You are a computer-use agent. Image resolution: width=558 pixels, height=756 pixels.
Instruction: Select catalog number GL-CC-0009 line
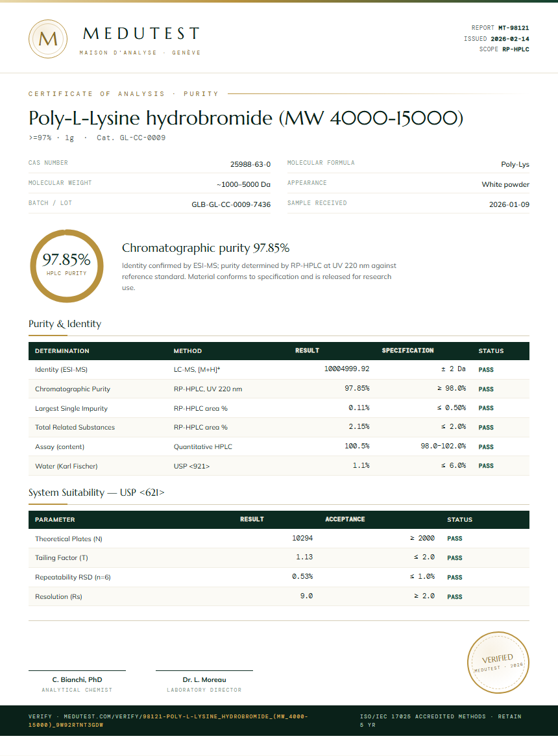coord(131,138)
